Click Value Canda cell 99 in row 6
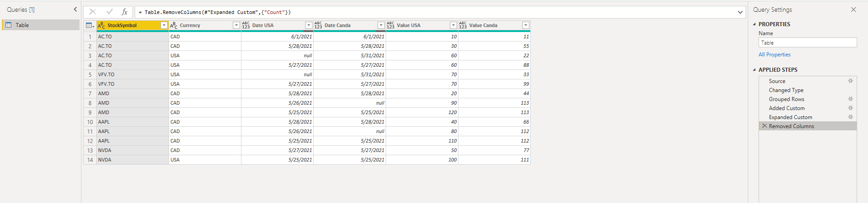Viewport: 868px width, 203px height. pos(494,84)
